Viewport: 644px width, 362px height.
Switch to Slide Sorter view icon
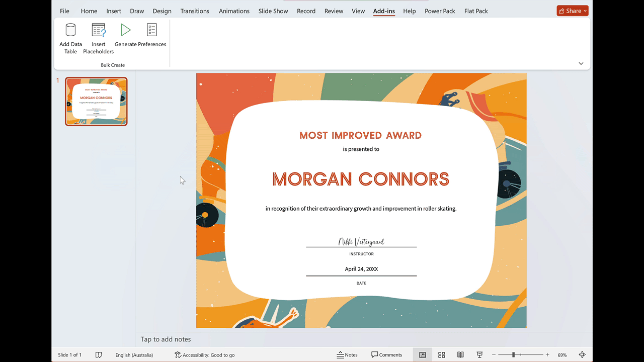[442, 355]
